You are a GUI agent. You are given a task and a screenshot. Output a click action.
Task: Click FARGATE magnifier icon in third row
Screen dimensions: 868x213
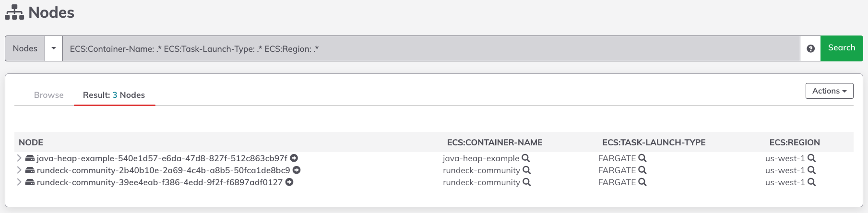pyautogui.click(x=642, y=182)
